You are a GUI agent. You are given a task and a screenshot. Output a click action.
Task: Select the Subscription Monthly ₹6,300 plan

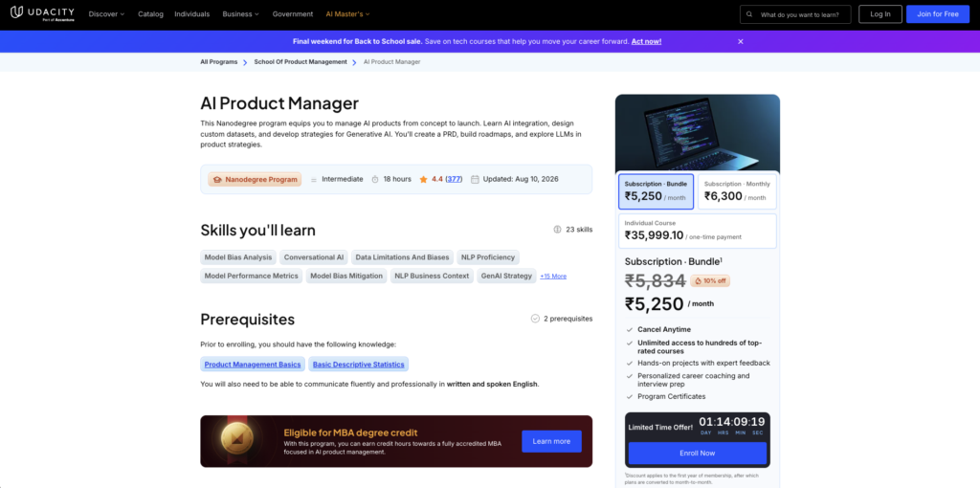coord(737,191)
